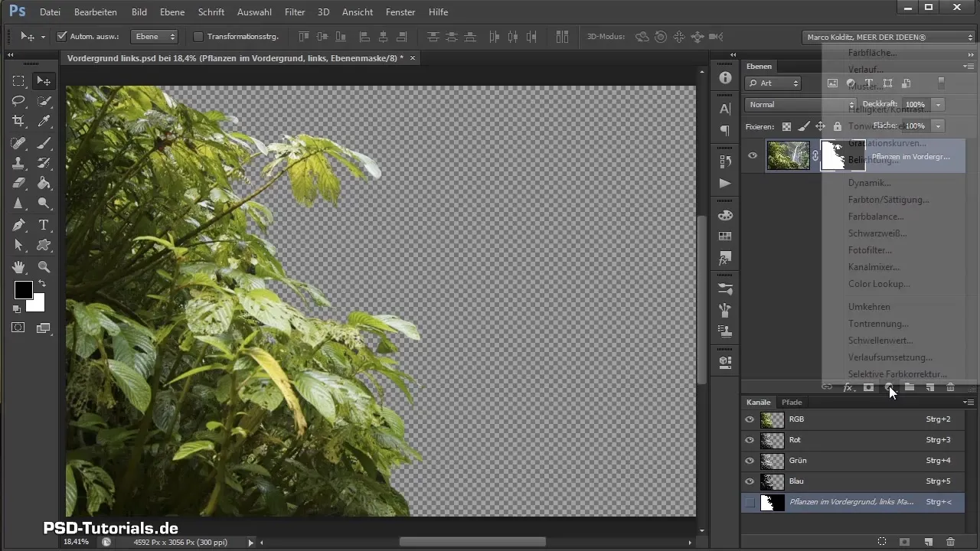Open the Fläche fill dropdown arrow
The image size is (980, 551).
(x=939, y=126)
